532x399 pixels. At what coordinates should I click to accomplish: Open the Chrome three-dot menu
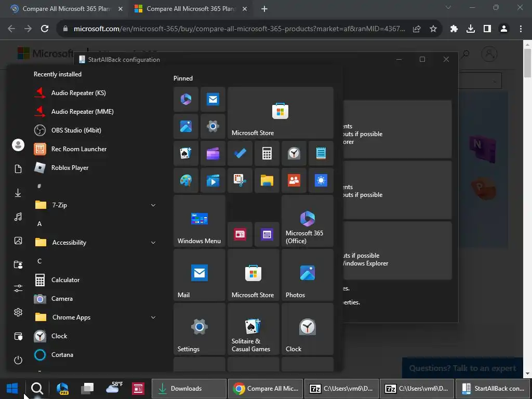(x=521, y=29)
